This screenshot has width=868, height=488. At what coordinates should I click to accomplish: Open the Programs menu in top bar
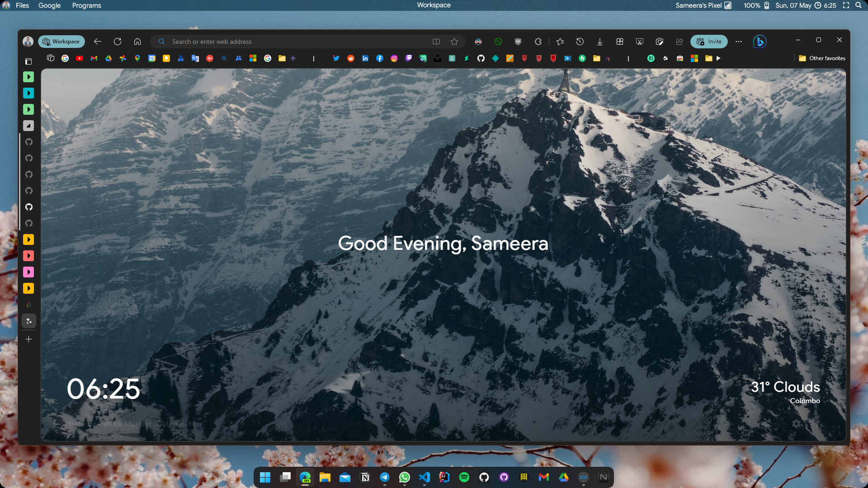pos(86,5)
